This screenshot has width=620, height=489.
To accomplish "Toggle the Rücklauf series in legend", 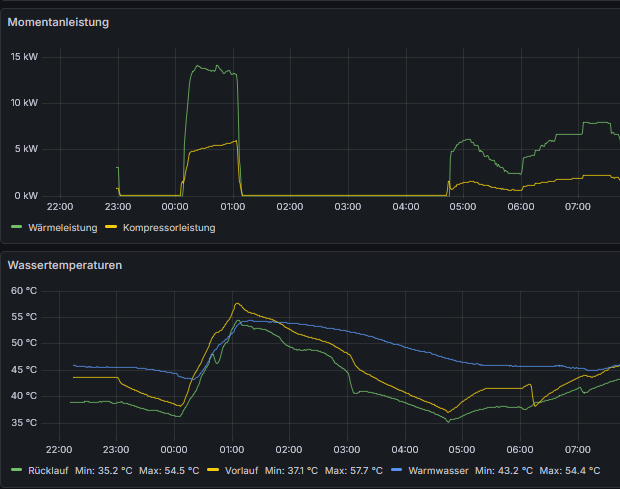I will coord(48,471).
